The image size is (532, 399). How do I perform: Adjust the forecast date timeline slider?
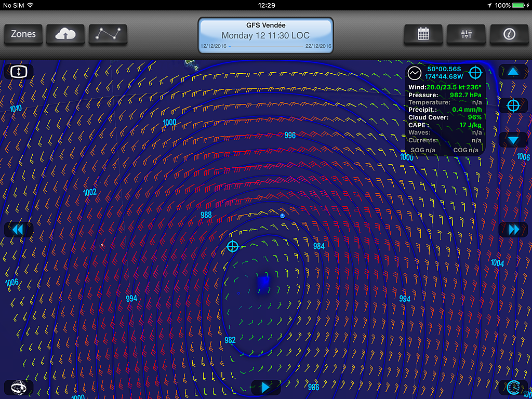pos(265,46)
